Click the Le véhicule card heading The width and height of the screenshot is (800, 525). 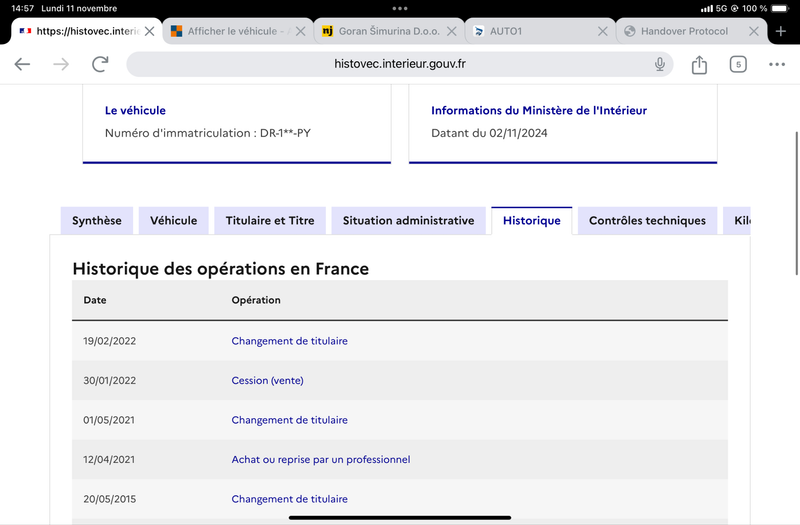click(x=135, y=110)
